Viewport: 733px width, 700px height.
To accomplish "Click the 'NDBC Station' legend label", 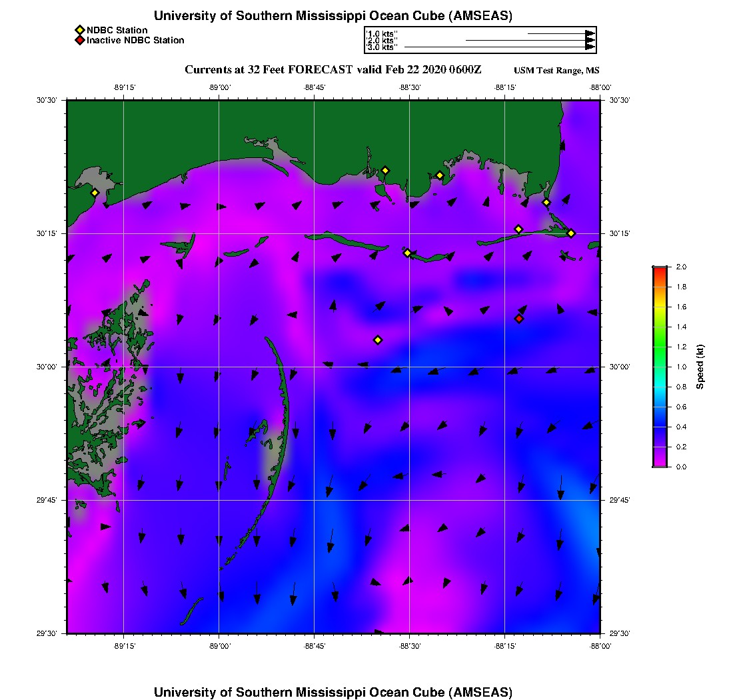I will pyautogui.click(x=117, y=30).
